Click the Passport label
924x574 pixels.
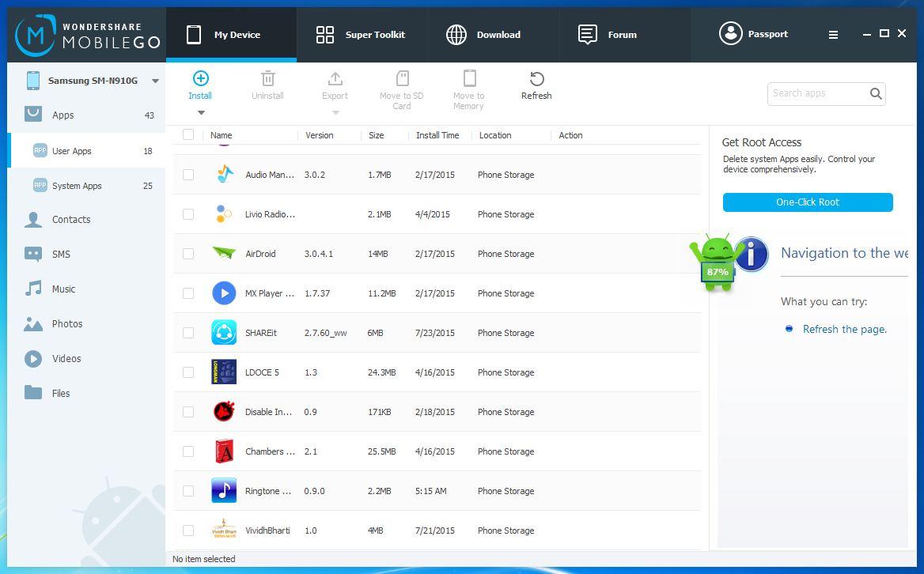(x=768, y=34)
